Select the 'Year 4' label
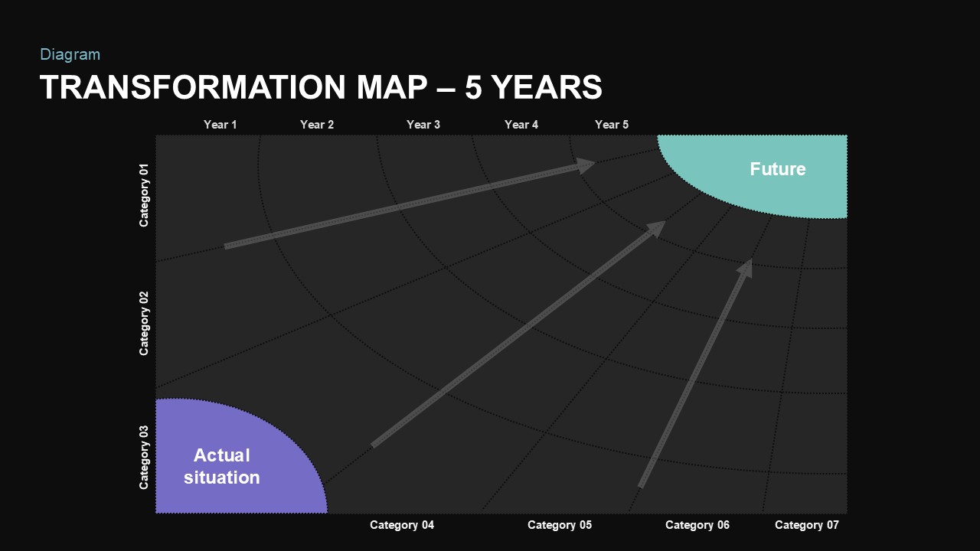The image size is (980, 551). (x=521, y=124)
